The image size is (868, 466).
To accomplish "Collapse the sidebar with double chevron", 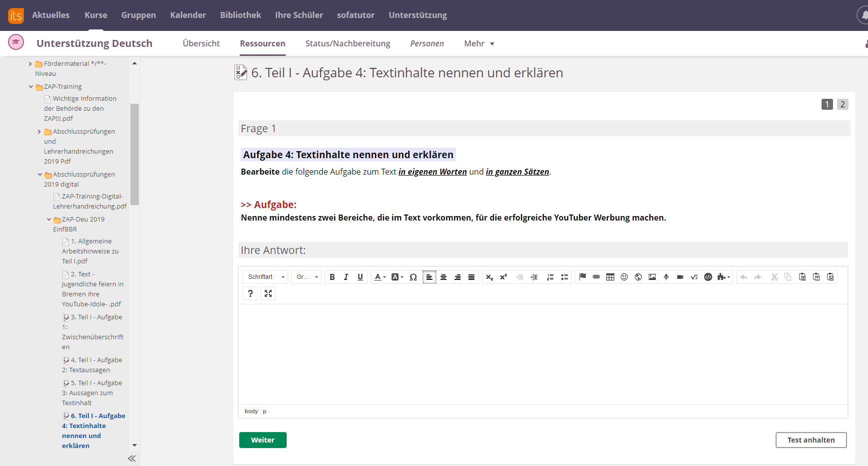I will 132,459.
